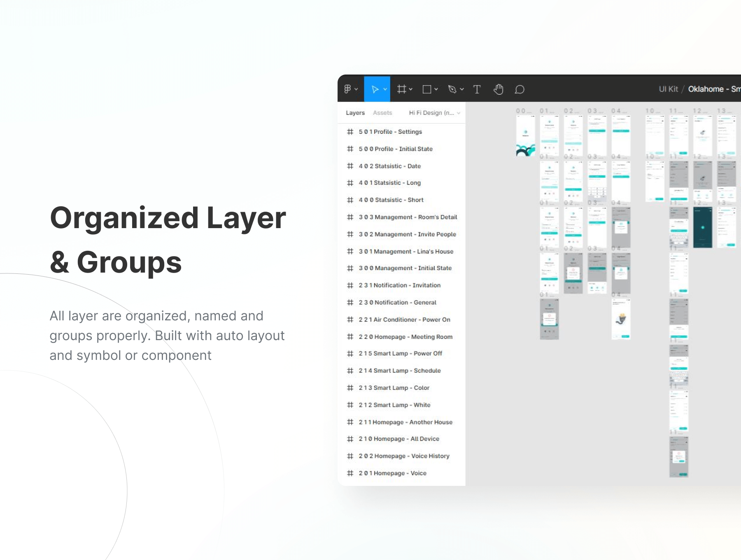Switch to the Assets tab

(382, 113)
